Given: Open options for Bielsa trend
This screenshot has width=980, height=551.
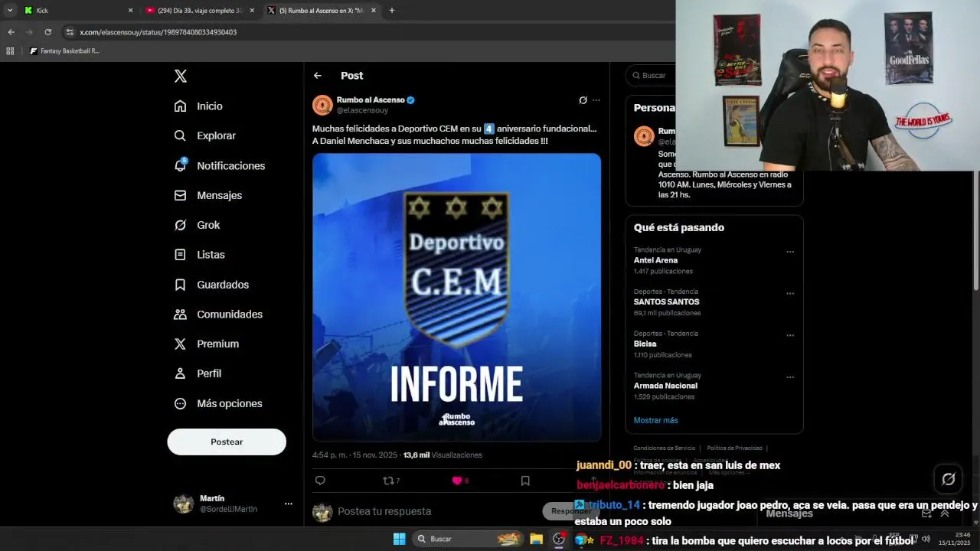Looking at the screenshot, I should click(x=790, y=335).
